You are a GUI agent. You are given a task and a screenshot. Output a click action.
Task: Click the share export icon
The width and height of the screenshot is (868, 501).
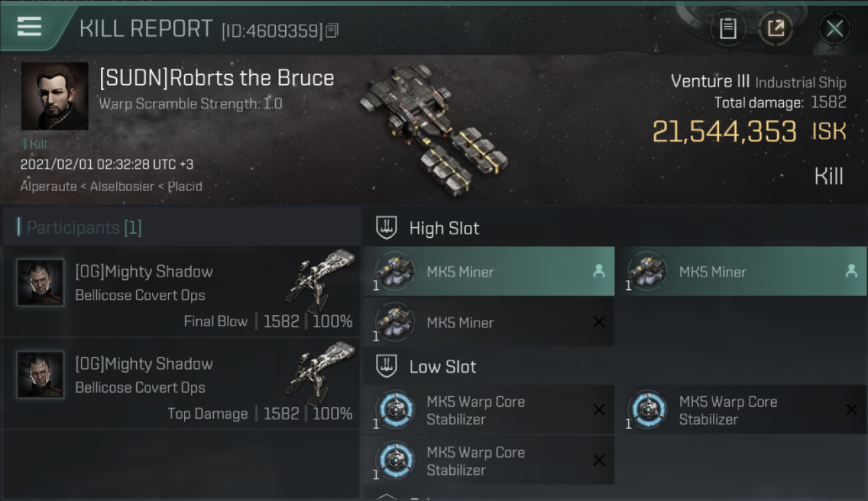tap(776, 28)
